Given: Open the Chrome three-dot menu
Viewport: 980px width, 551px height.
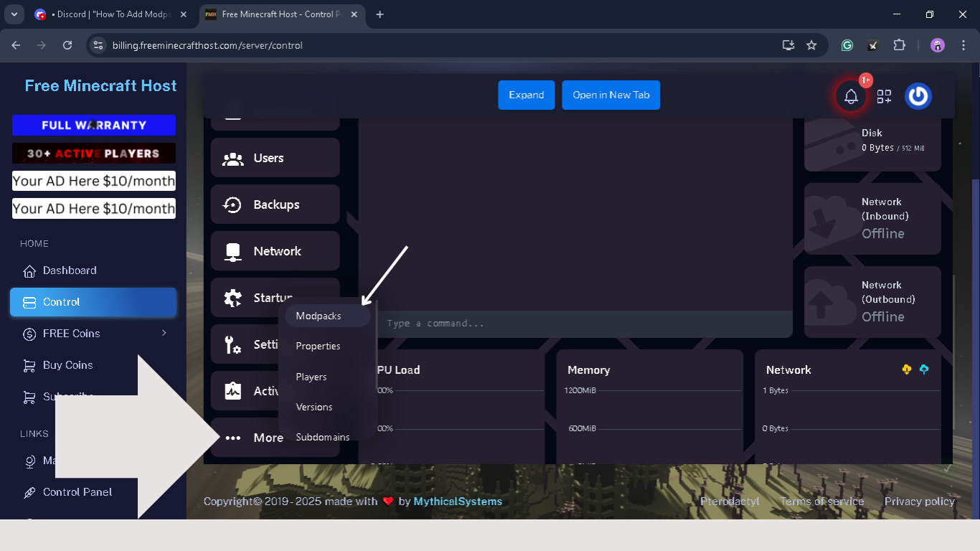Looking at the screenshot, I should click(x=962, y=45).
